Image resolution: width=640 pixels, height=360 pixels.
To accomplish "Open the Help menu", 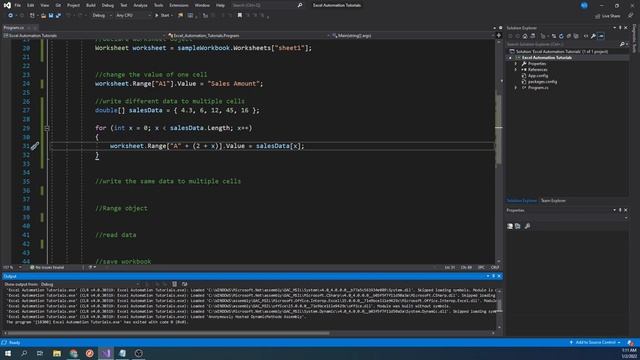I will (220, 5).
